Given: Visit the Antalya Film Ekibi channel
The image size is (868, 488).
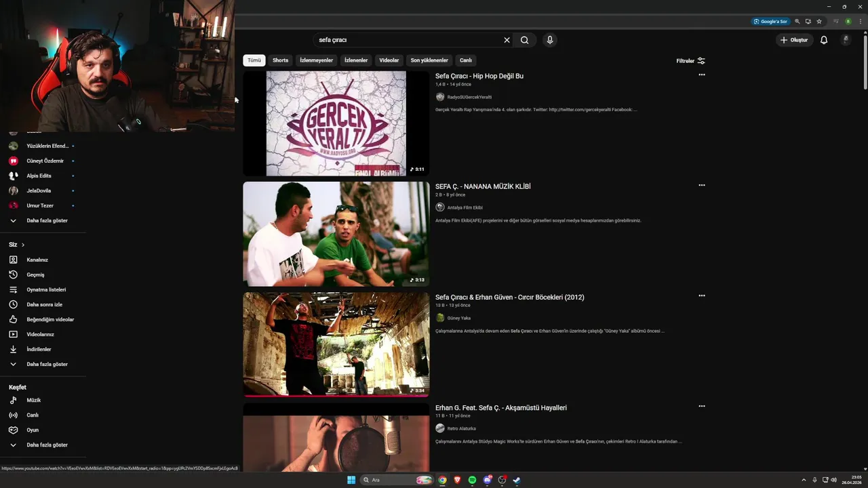Looking at the screenshot, I should pos(465,207).
